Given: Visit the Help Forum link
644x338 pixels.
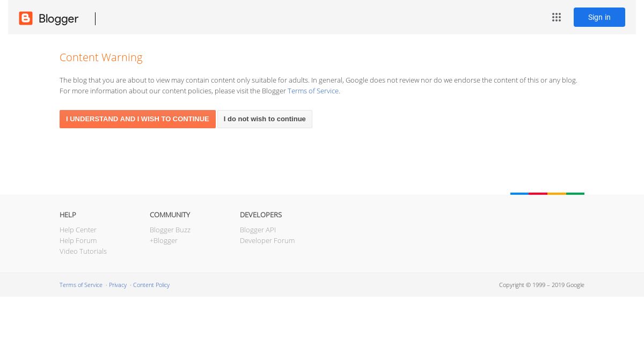Looking at the screenshot, I should point(78,240).
